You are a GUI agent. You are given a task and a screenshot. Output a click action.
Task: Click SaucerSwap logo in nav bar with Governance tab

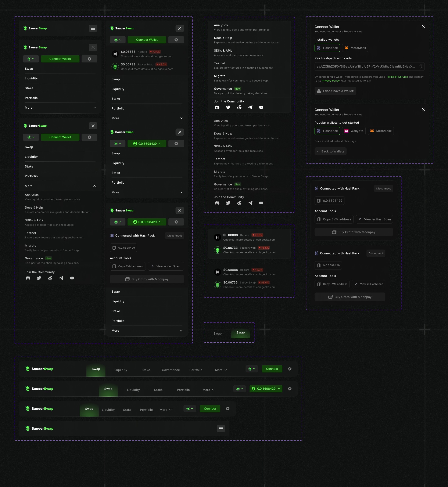(x=40, y=369)
